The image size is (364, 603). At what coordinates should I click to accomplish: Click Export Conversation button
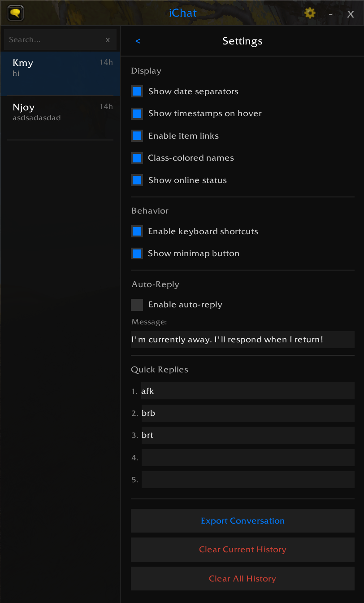pyautogui.click(x=243, y=521)
